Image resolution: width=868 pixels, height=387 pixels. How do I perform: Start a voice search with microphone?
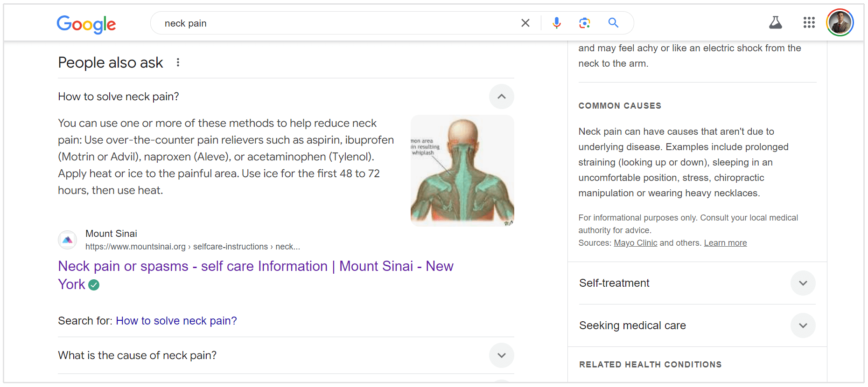(556, 23)
